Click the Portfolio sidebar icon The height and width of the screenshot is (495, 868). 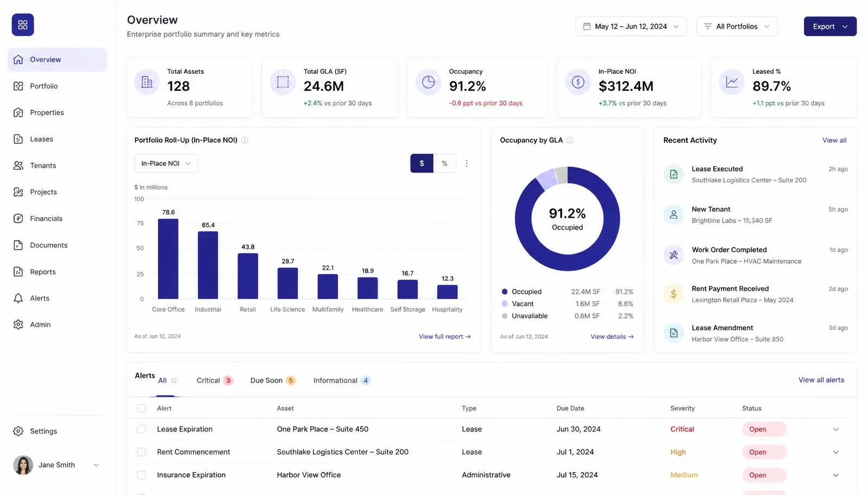[18, 86]
